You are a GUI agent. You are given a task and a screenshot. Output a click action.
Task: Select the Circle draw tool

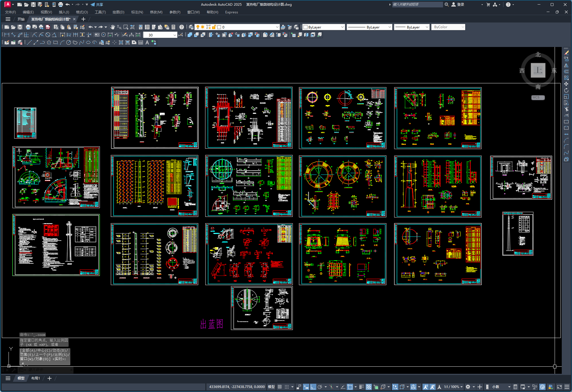coord(69,42)
